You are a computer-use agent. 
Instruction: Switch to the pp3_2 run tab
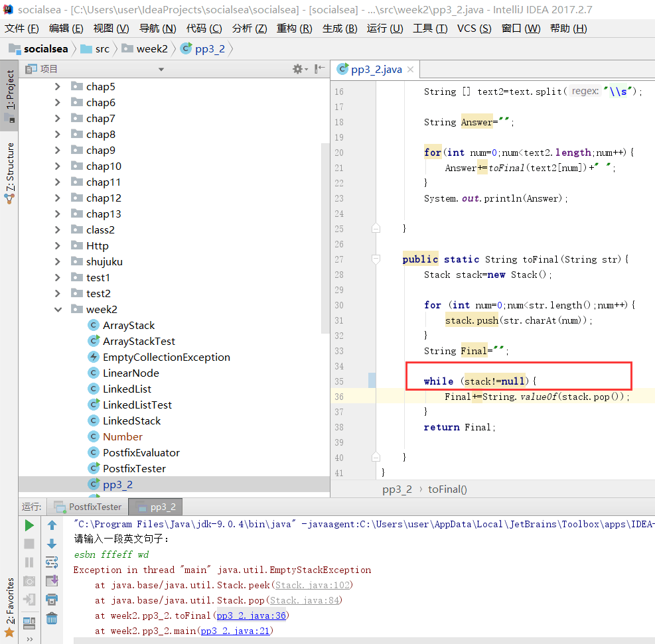click(x=155, y=507)
